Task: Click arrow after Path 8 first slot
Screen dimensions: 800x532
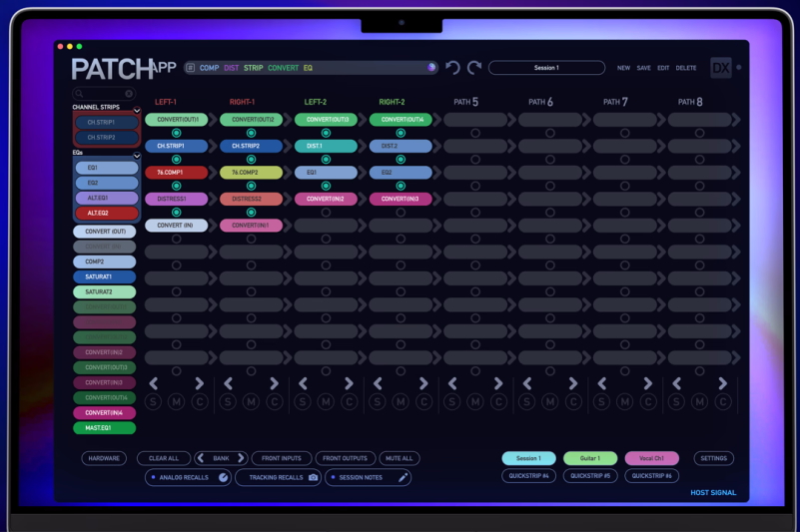Action: coord(736,120)
